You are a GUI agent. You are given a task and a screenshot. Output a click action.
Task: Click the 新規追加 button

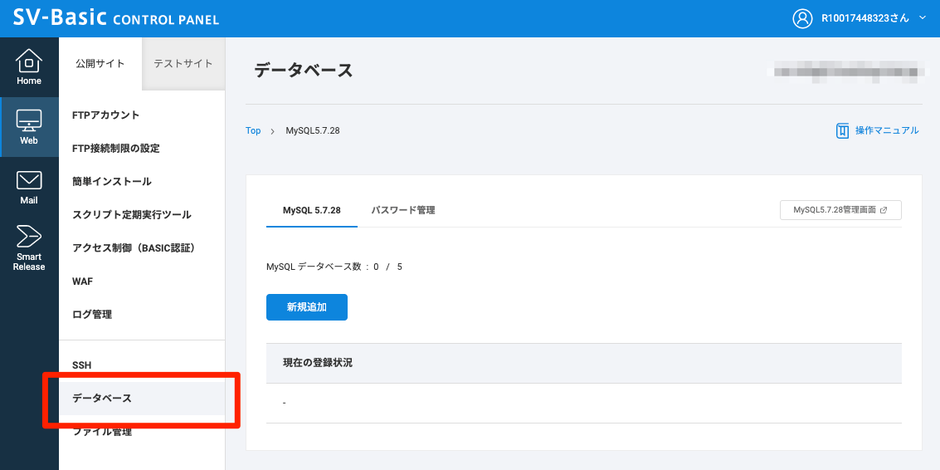[x=306, y=307]
